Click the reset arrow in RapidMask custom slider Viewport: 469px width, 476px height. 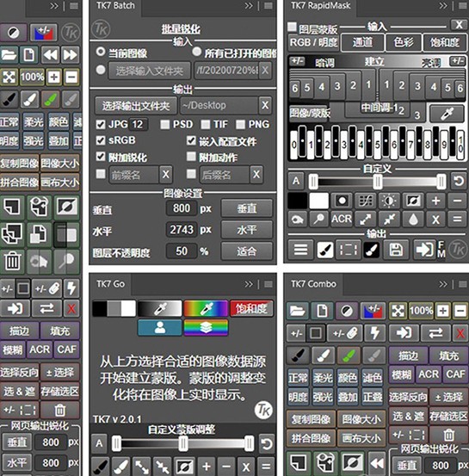459,181
